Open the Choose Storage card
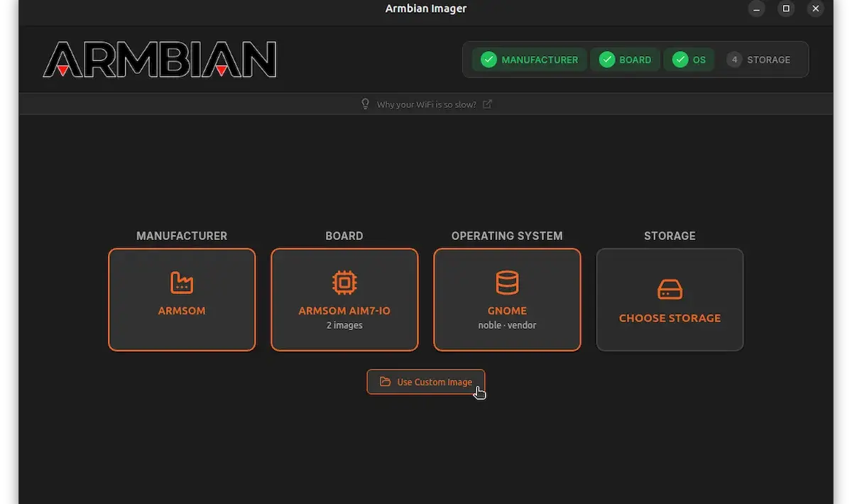 [x=670, y=300]
